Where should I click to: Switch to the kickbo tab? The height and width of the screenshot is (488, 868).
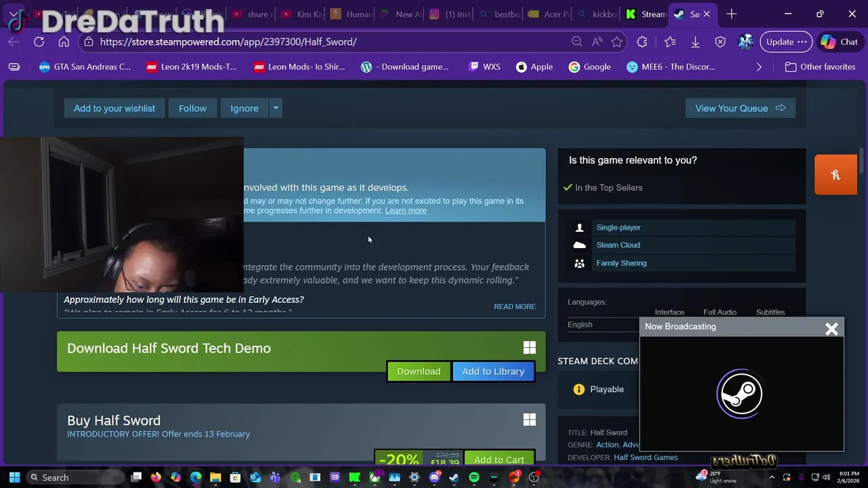(598, 14)
